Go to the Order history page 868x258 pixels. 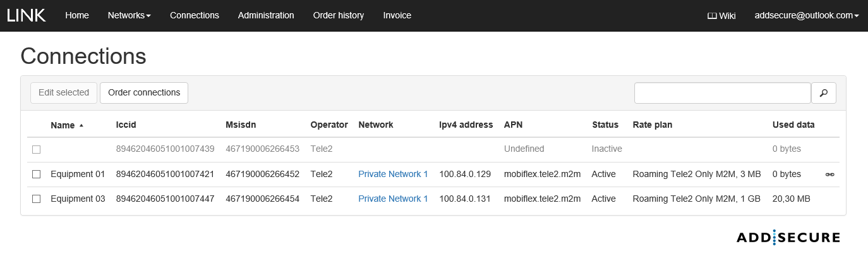(x=338, y=16)
